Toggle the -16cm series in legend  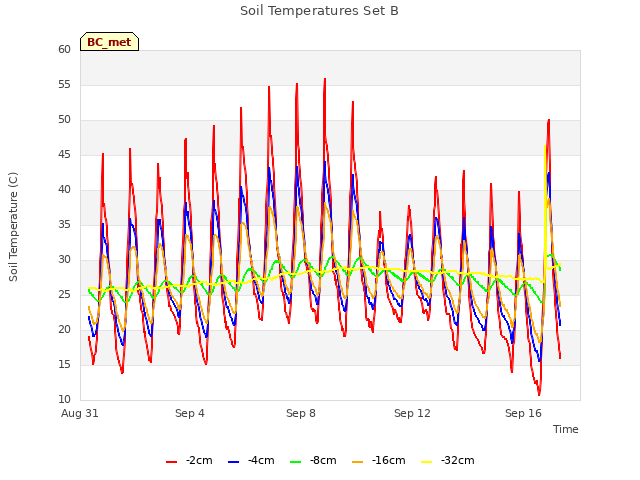[x=378, y=460]
